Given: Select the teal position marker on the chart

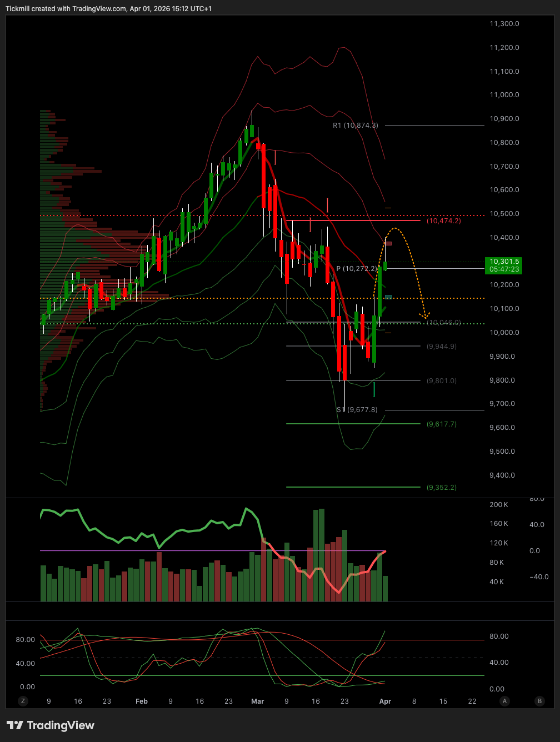Looking at the screenshot, I should [x=387, y=297].
